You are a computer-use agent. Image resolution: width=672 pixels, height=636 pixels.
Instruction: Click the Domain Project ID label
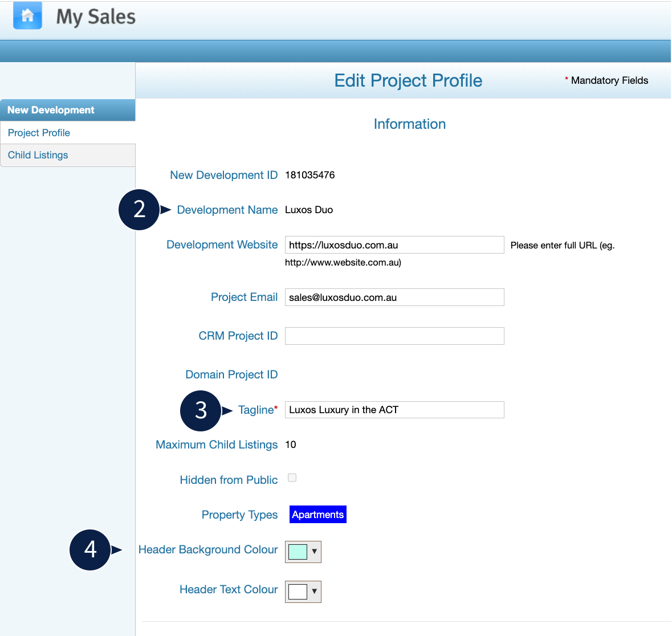coord(231,374)
